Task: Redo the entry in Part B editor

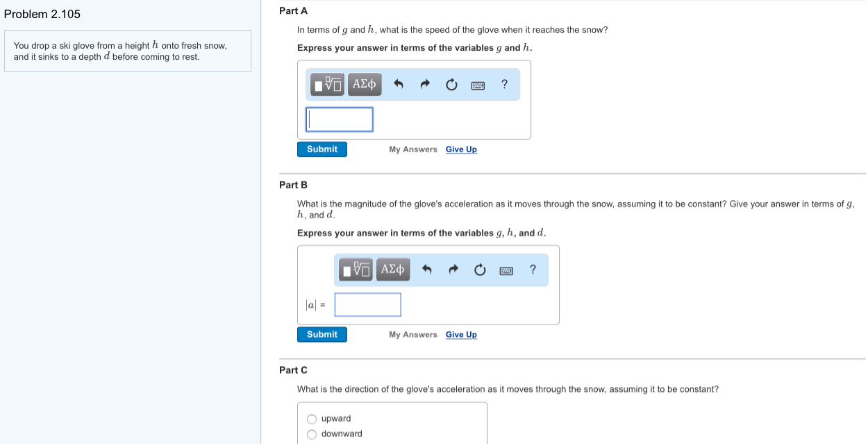Action: click(453, 270)
